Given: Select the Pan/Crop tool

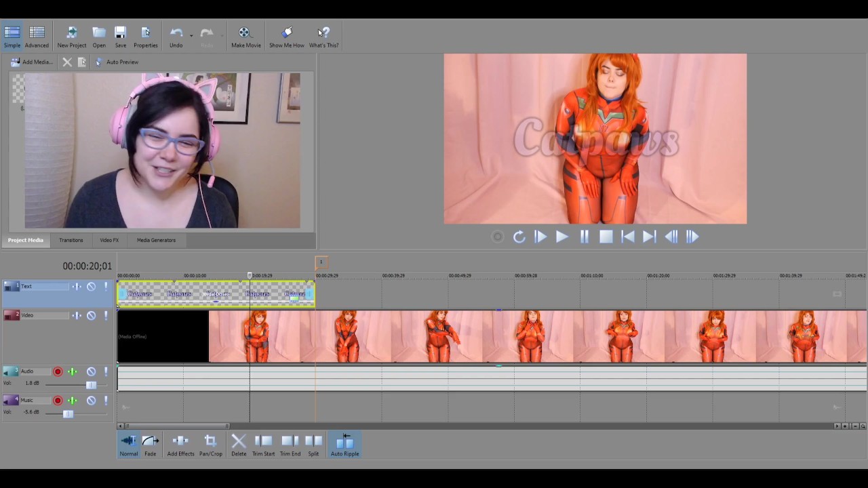Looking at the screenshot, I should tap(210, 445).
